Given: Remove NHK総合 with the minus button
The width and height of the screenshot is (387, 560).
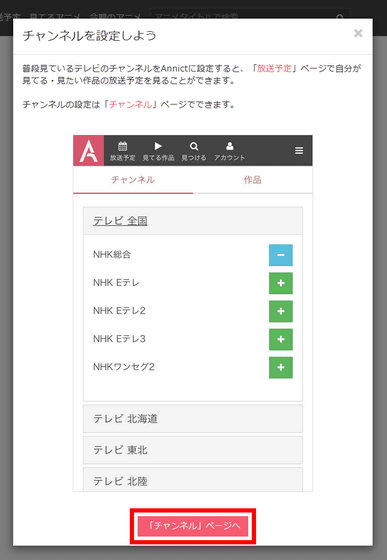Looking at the screenshot, I should pyautogui.click(x=281, y=255).
